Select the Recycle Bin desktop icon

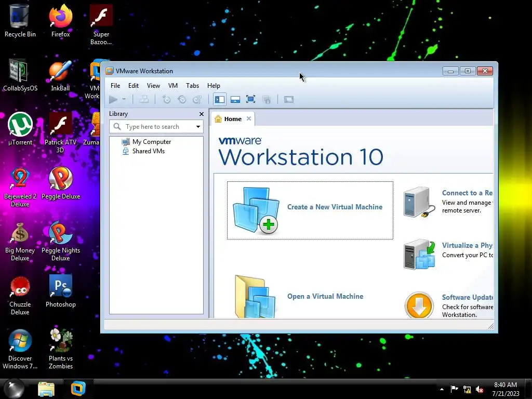[20, 21]
